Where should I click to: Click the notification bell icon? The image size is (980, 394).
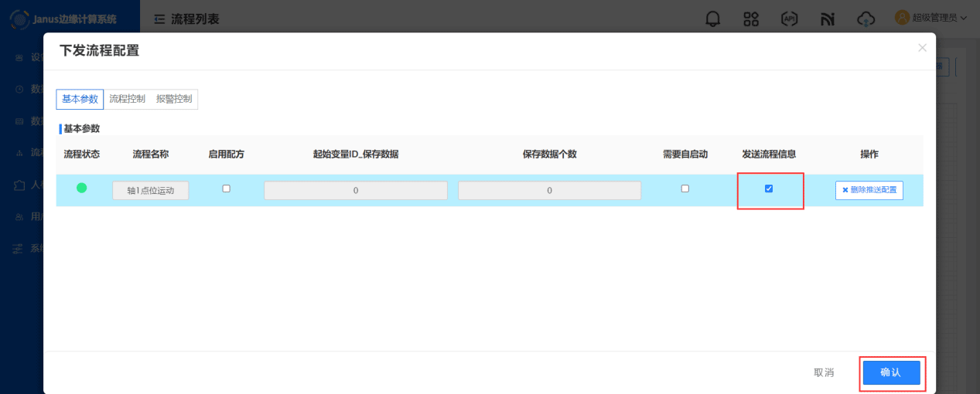tap(713, 19)
